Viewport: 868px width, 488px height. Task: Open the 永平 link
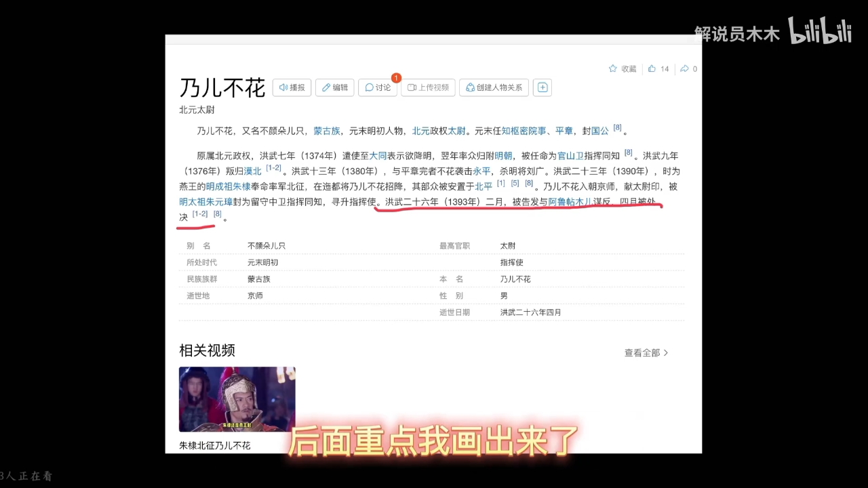point(481,171)
